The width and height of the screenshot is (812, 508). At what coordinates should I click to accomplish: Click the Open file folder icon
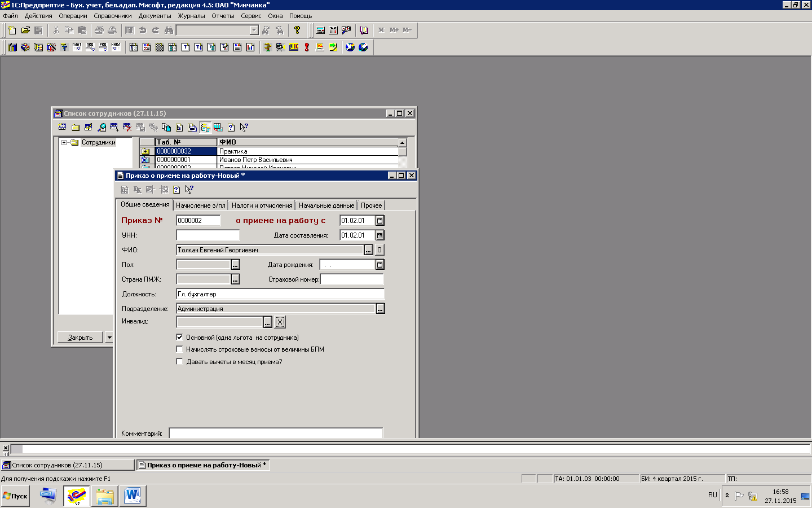click(25, 30)
